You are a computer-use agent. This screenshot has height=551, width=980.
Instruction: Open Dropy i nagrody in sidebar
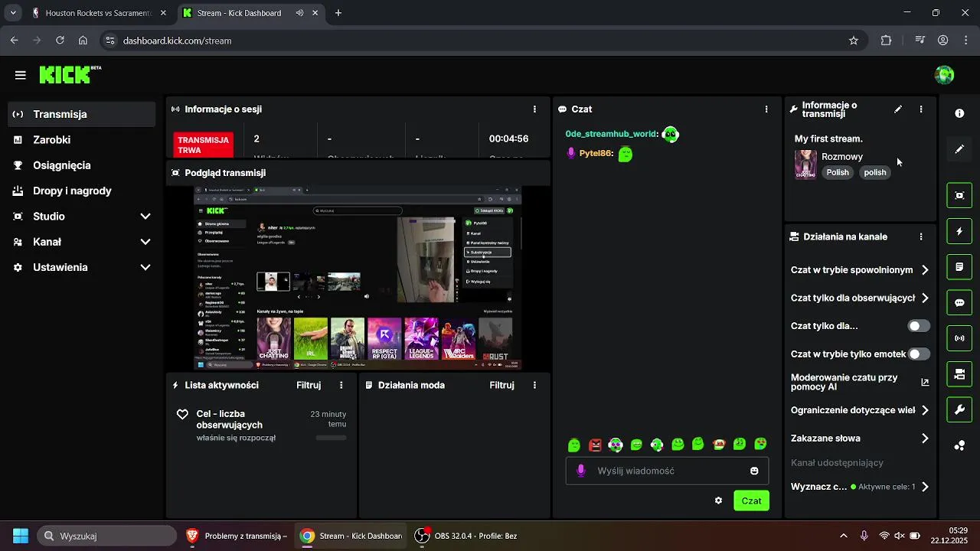click(x=81, y=191)
